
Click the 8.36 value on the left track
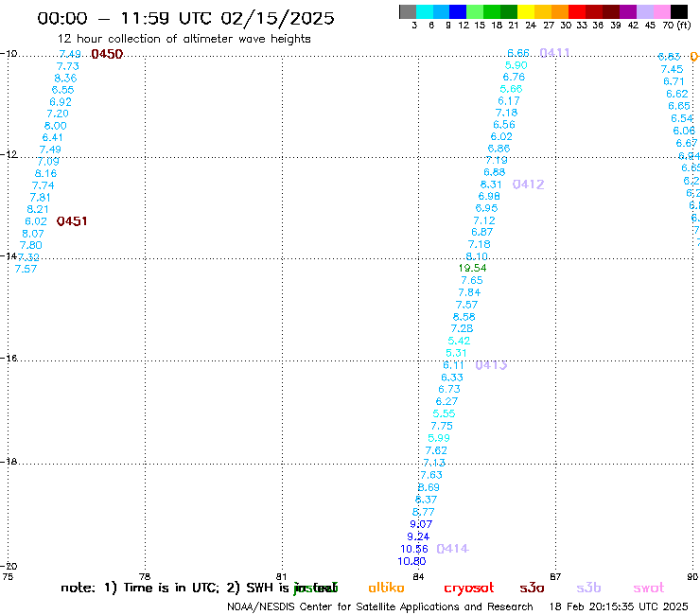click(x=65, y=79)
